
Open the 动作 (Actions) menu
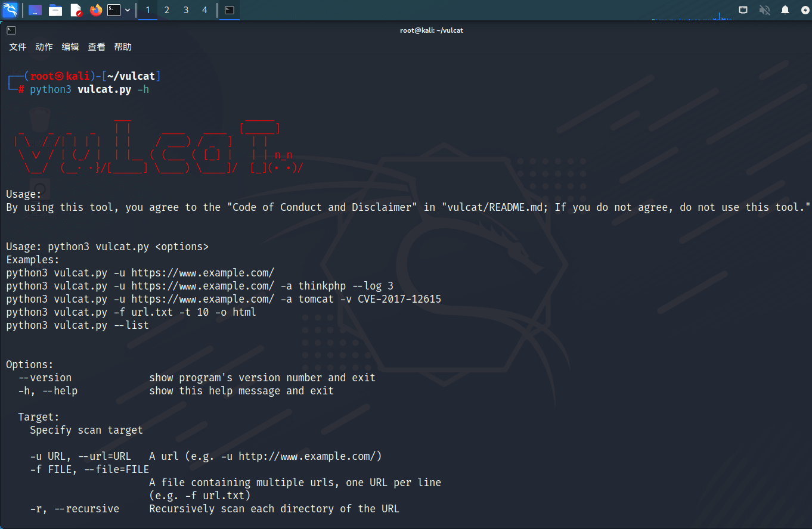[44, 47]
